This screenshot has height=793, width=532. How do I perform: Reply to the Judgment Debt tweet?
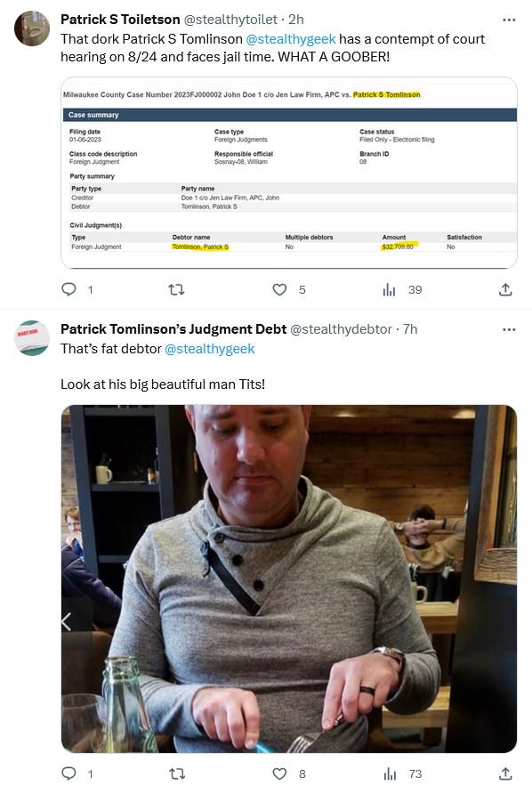tap(69, 773)
